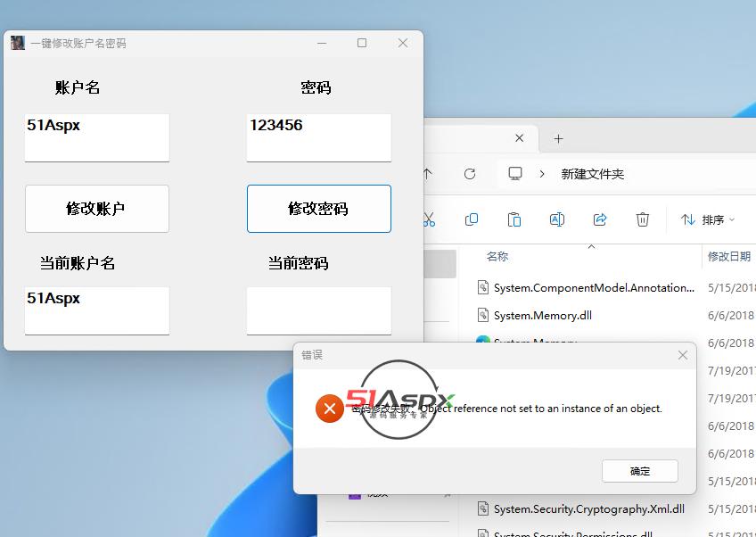The width and height of the screenshot is (756, 537).
Task: Close the current Explorer tab
Action: point(519,138)
